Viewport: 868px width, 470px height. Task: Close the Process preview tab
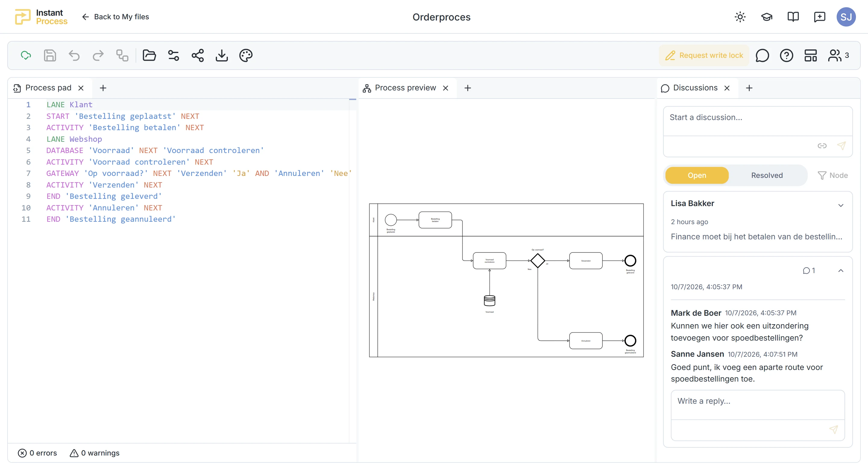coord(445,88)
